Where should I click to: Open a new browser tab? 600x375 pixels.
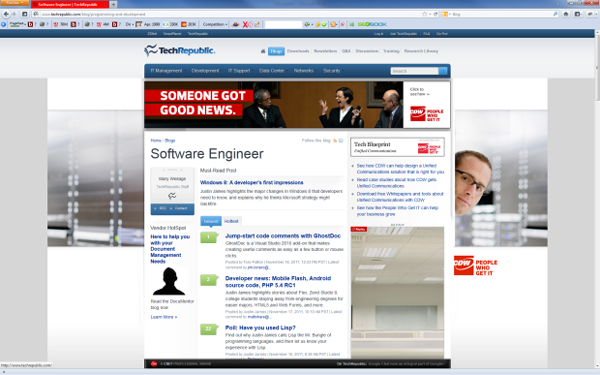point(114,4)
